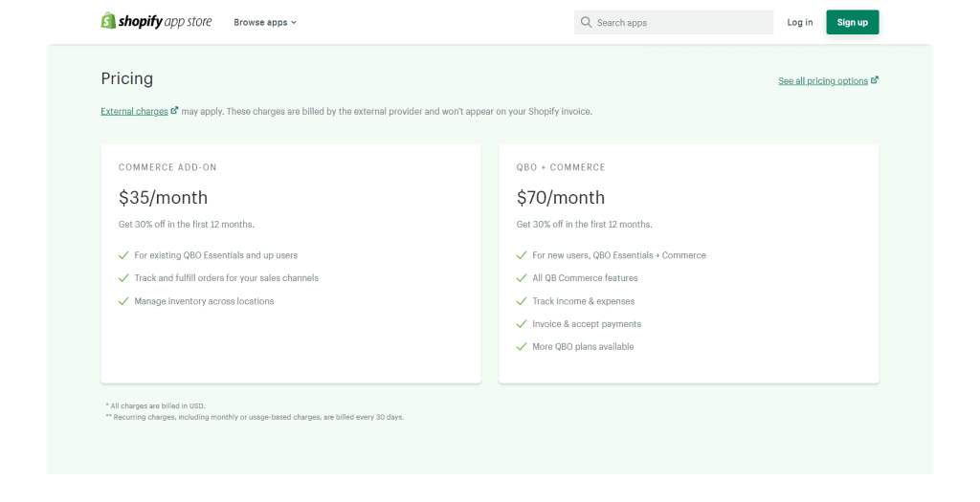
Task: Select the Pricing heading
Action: click(x=127, y=78)
